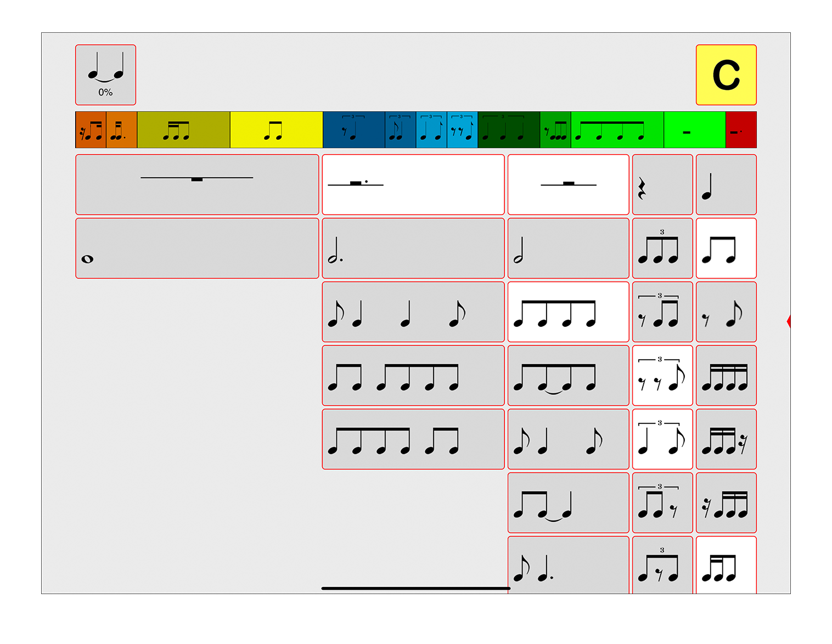Select the orange sixteenth-rest pattern swatch

pos(91,130)
